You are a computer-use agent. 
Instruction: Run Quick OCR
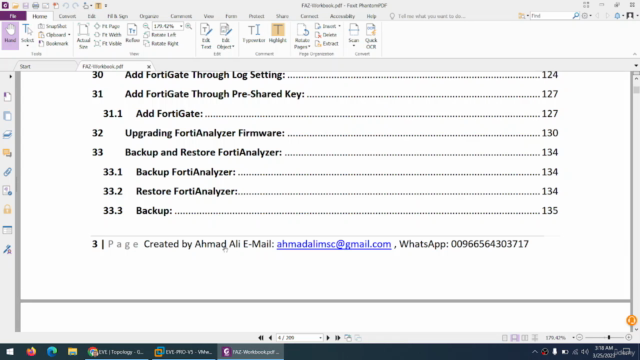click(371, 36)
